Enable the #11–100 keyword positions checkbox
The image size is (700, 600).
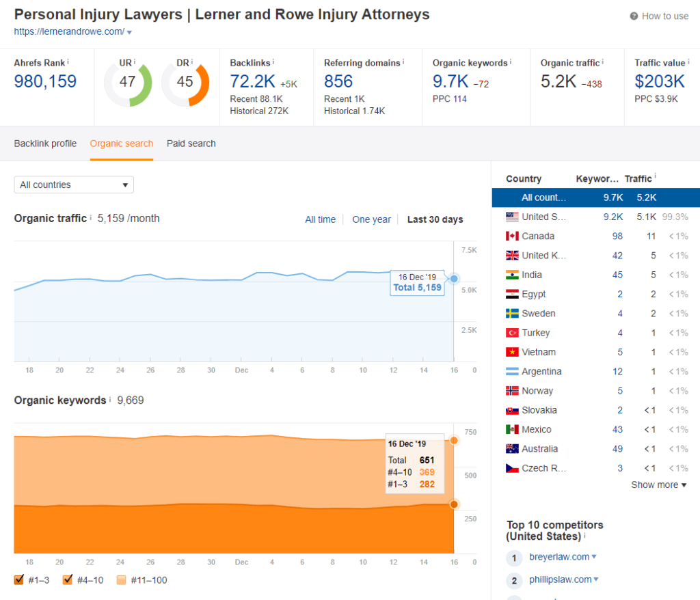121,580
